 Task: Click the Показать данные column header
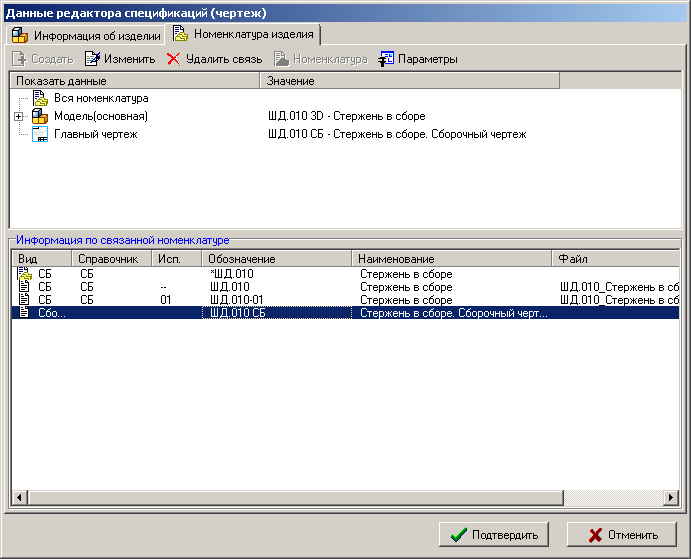134,80
